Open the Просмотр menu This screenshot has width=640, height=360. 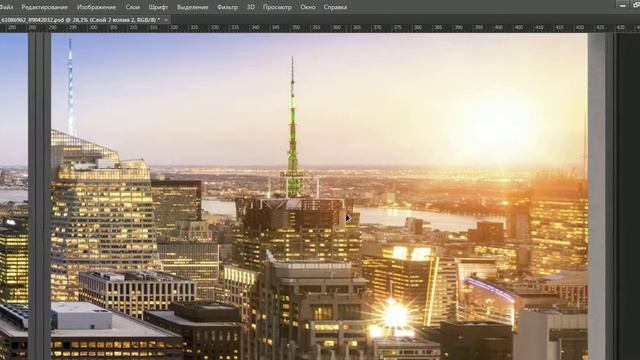[x=277, y=7]
